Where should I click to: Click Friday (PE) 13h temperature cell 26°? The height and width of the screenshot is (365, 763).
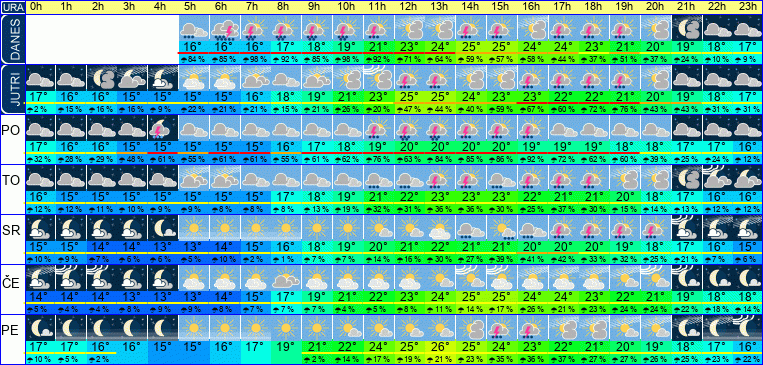coord(439,347)
